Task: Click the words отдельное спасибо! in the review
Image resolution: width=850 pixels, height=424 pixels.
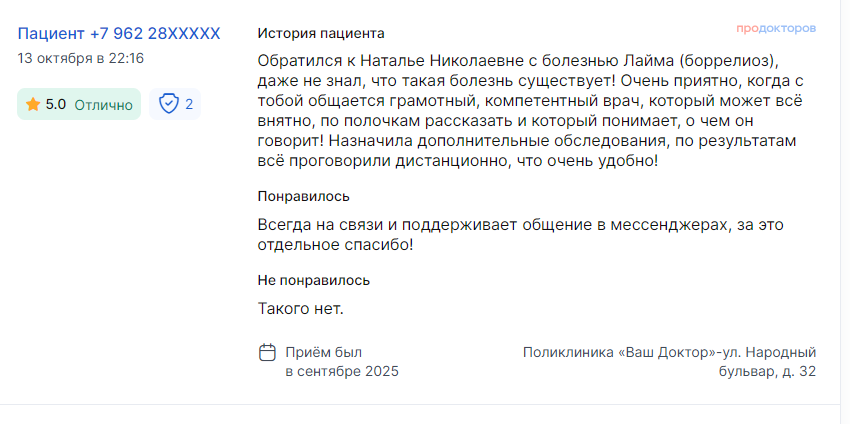Action: 335,245
